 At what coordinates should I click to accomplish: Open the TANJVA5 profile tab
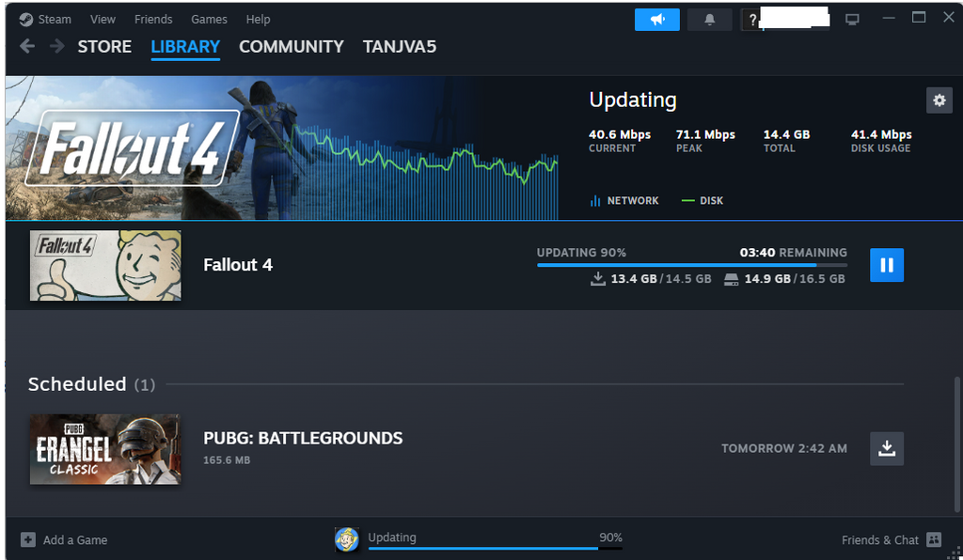(399, 47)
